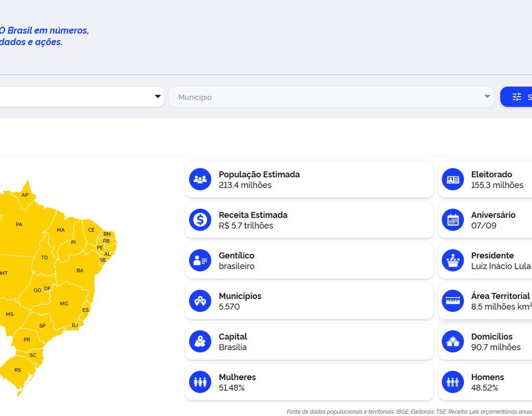Click the Mulheres women icon
The height and width of the screenshot is (416, 532).
200,382
